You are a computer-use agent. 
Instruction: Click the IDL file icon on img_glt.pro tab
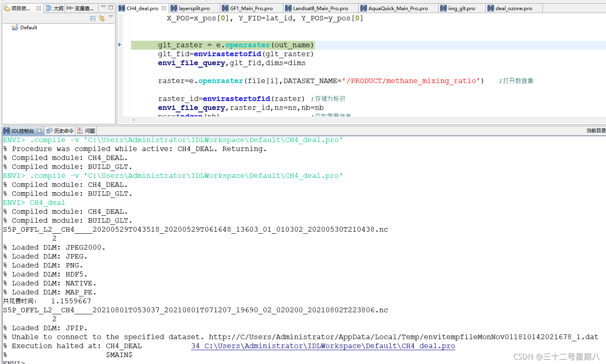tap(444, 8)
